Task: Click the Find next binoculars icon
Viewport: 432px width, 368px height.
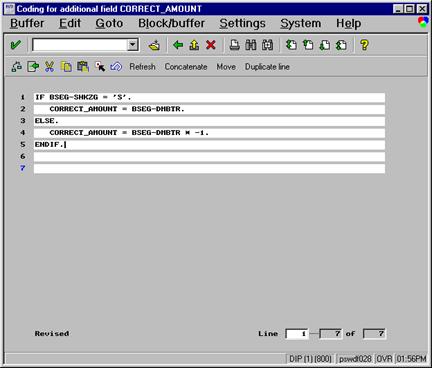Action: [x=267, y=45]
